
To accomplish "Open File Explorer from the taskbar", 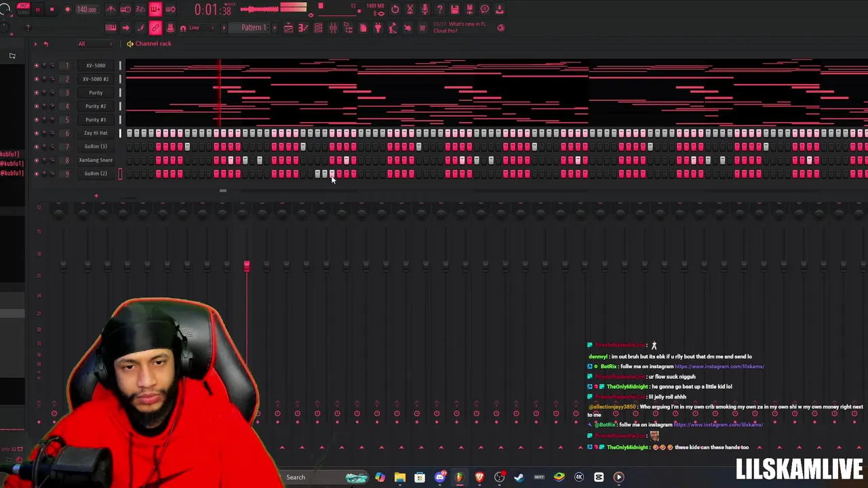I will coord(399,477).
